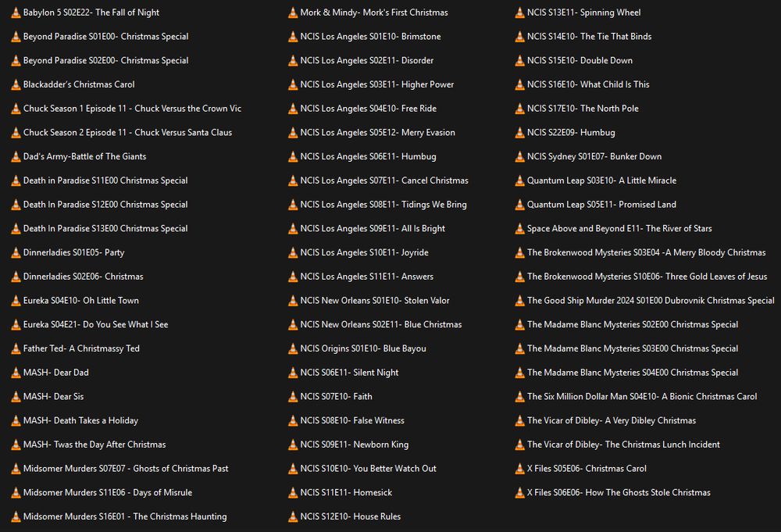Screen dimensions: 781x532
Task: Click the cone icon for Chuck Versus Santa Claus
Action: 16,133
